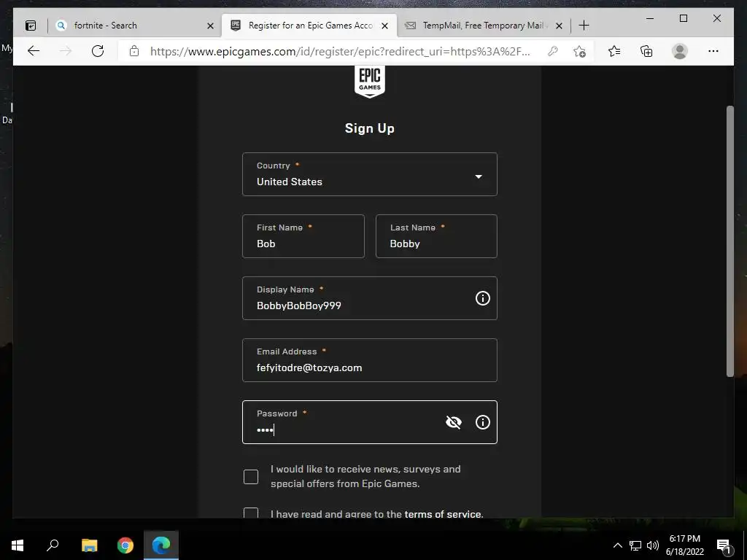Close the fortnite Search tab
This screenshot has width=747, height=560.
coord(210,26)
